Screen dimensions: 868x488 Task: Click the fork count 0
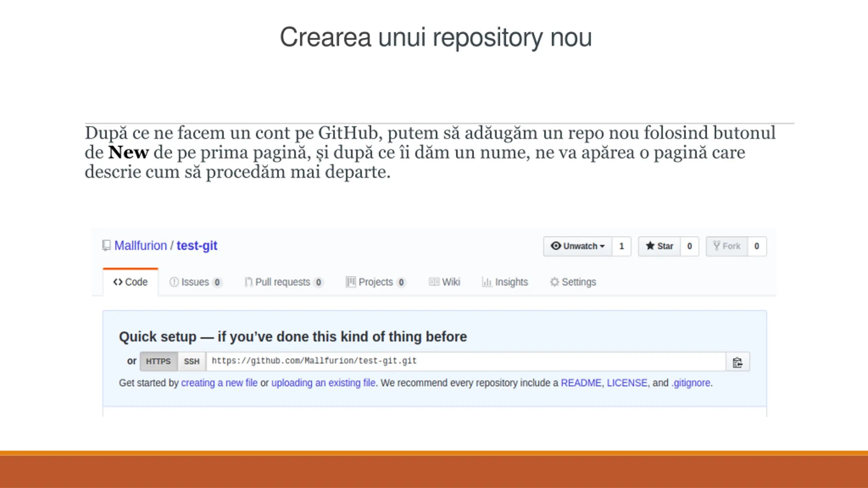tap(757, 246)
